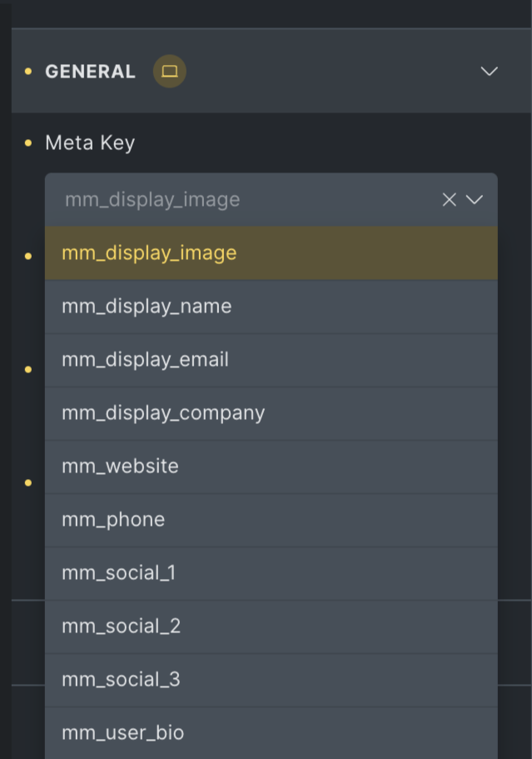Choose the mm_display_name option

coord(147,307)
